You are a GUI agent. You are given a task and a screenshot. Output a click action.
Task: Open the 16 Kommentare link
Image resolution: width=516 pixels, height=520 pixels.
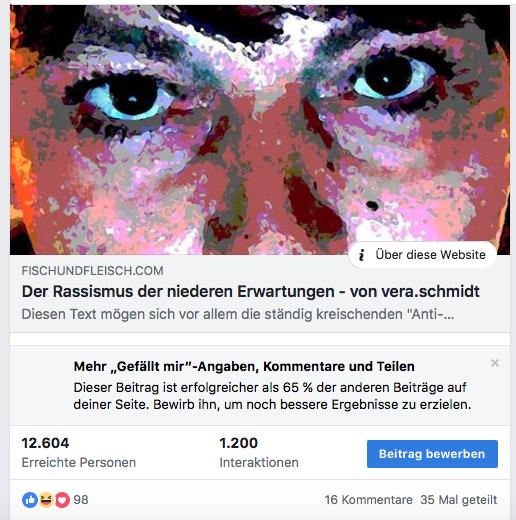(x=368, y=500)
